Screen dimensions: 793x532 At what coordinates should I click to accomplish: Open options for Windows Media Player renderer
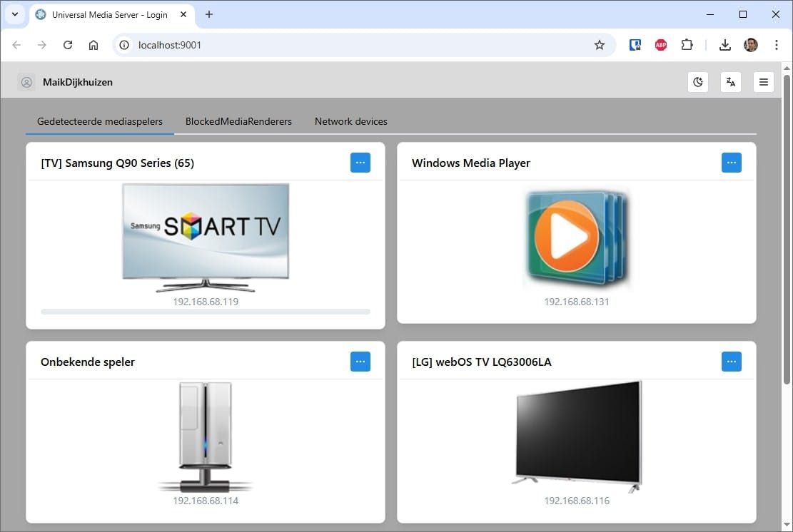click(731, 162)
